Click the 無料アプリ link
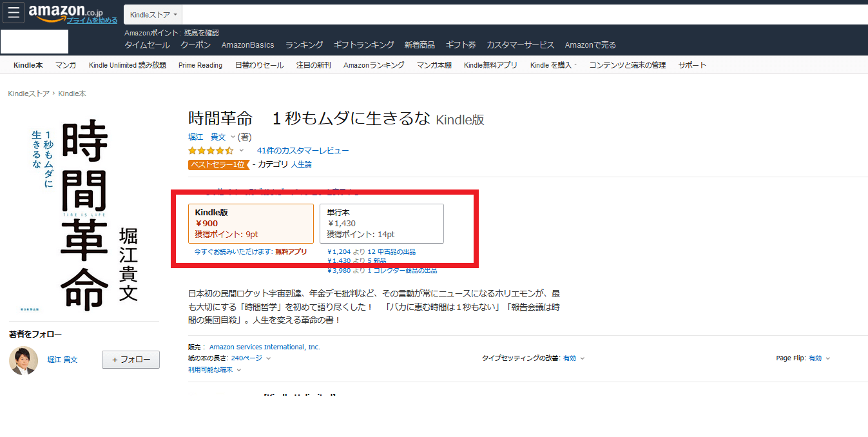 click(x=291, y=251)
